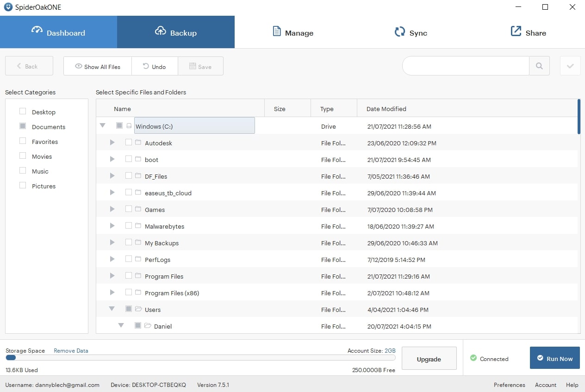Click Show All Files button
585x392 pixels.
(x=98, y=66)
